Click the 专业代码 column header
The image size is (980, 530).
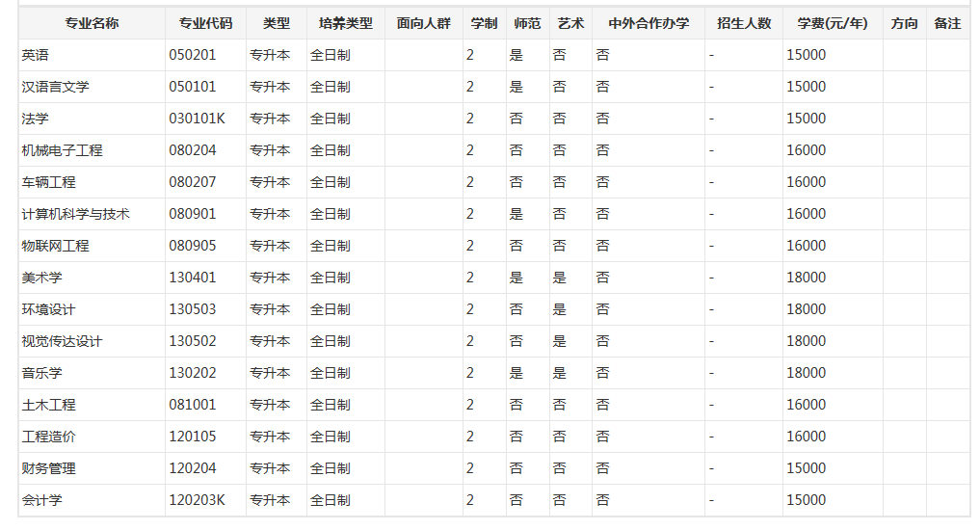[204, 23]
